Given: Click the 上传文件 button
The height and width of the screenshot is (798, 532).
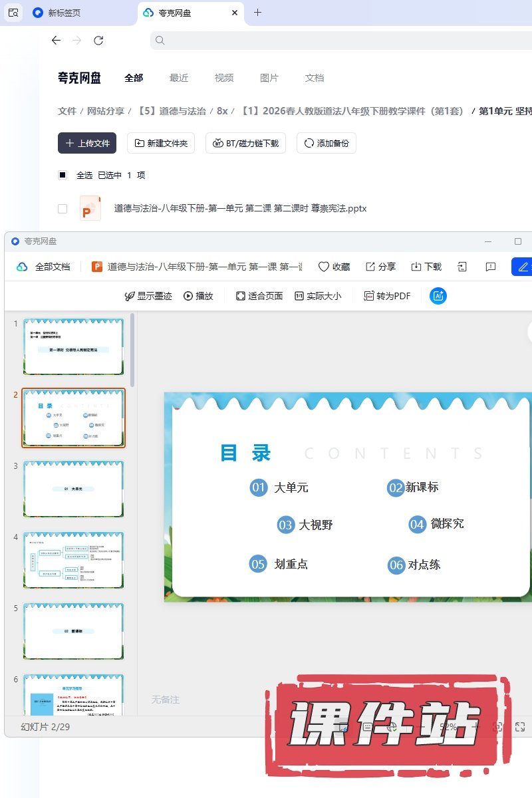Looking at the screenshot, I should 87,143.
